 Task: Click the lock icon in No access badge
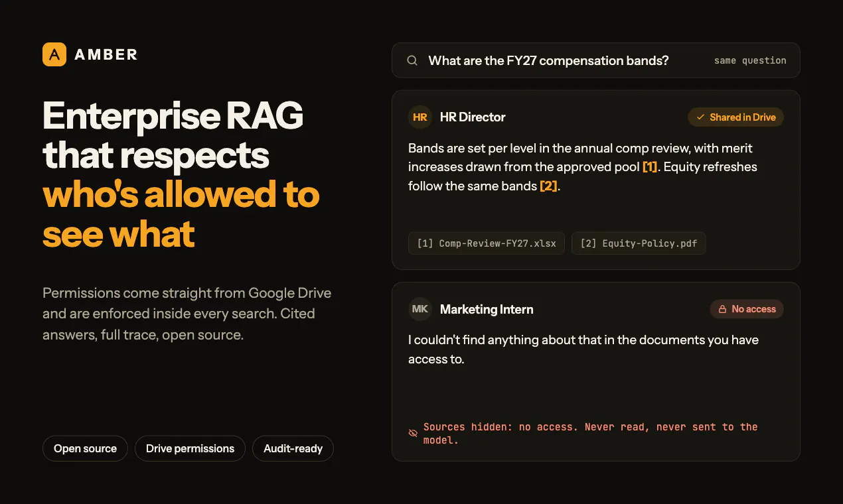point(722,309)
